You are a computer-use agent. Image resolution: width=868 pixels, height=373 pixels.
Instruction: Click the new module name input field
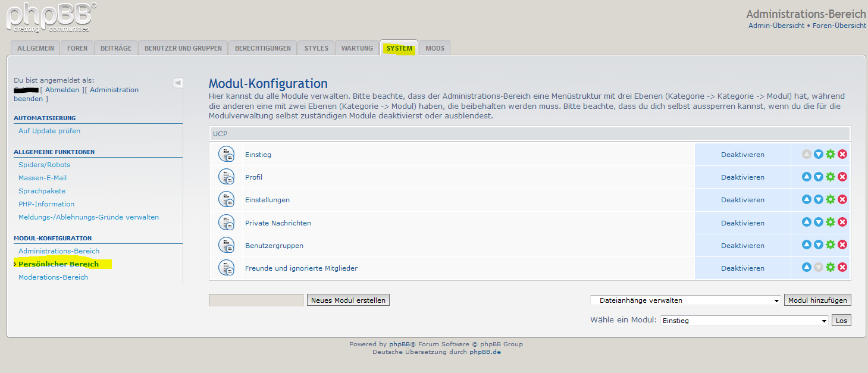pyautogui.click(x=256, y=300)
